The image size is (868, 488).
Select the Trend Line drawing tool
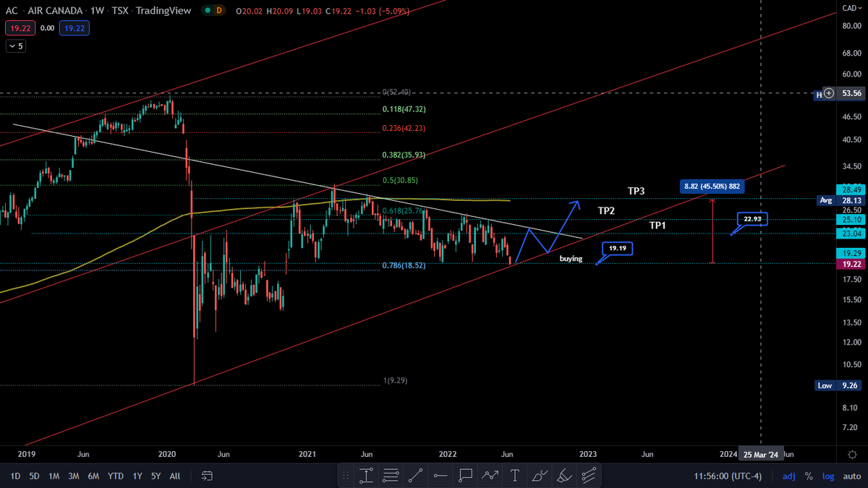coord(416,476)
